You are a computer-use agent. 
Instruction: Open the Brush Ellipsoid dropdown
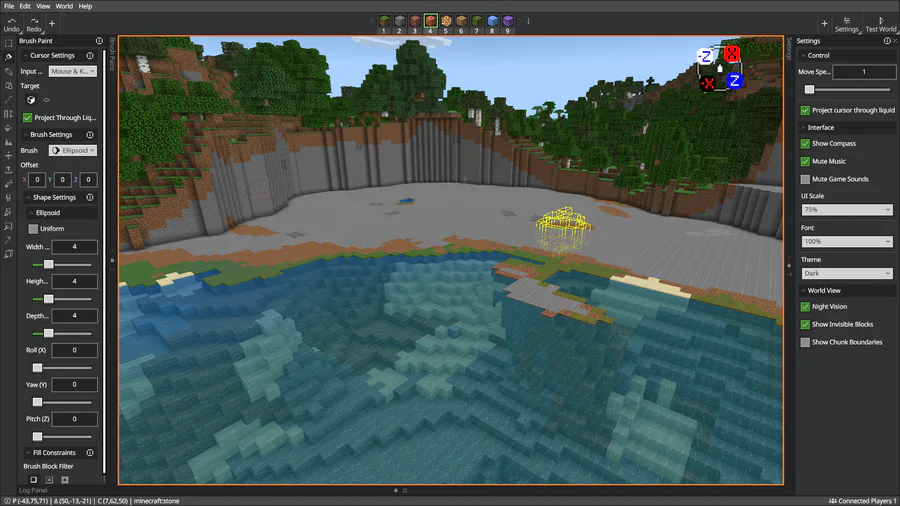(x=73, y=150)
